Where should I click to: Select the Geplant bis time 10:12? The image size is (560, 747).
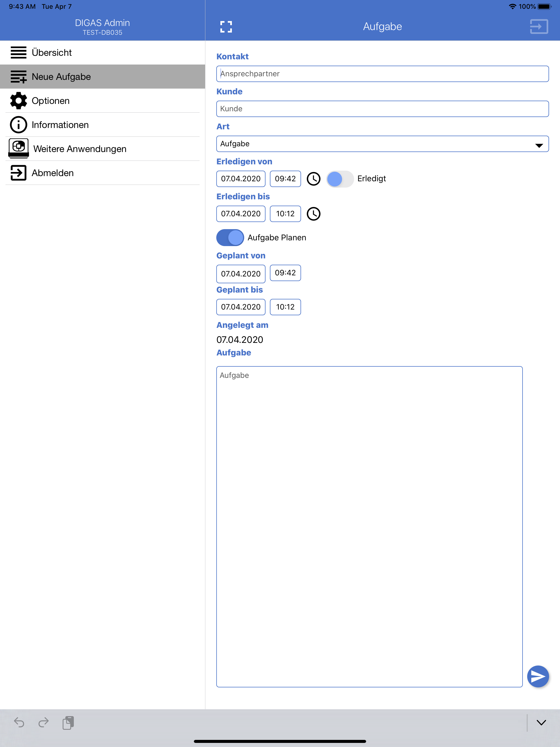(285, 307)
